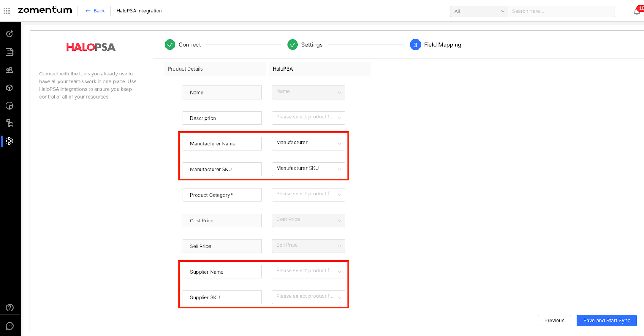The height and width of the screenshot is (336, 644).
Task: Open the Manufacturer SKU mapping dropdown
Action: (x=309, y=169)
